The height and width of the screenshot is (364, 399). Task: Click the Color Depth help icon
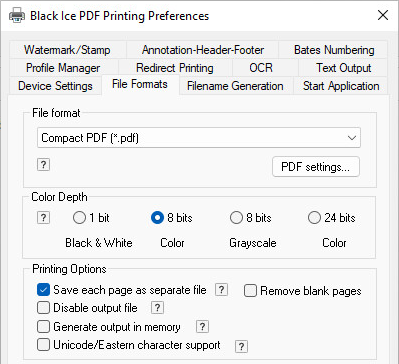[43, 218]
